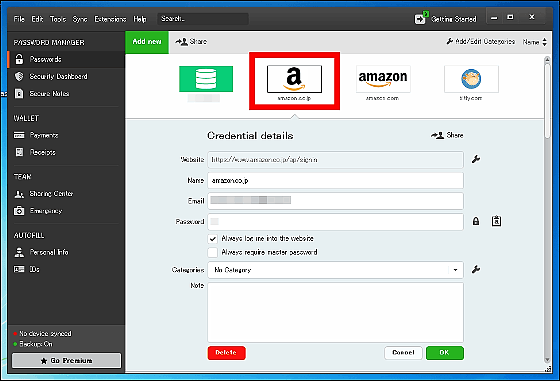Click the star icon on Go Premium
The image size is (560, 381).
click(x=44, y=361)
